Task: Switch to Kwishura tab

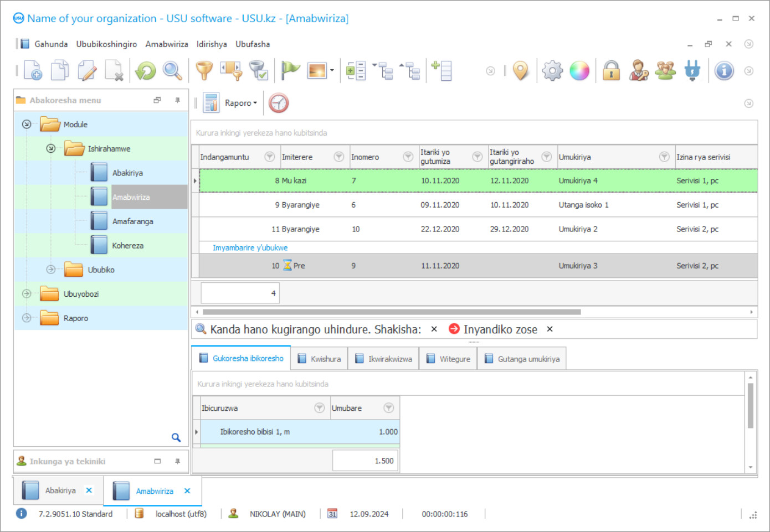Action: [320, 359]
